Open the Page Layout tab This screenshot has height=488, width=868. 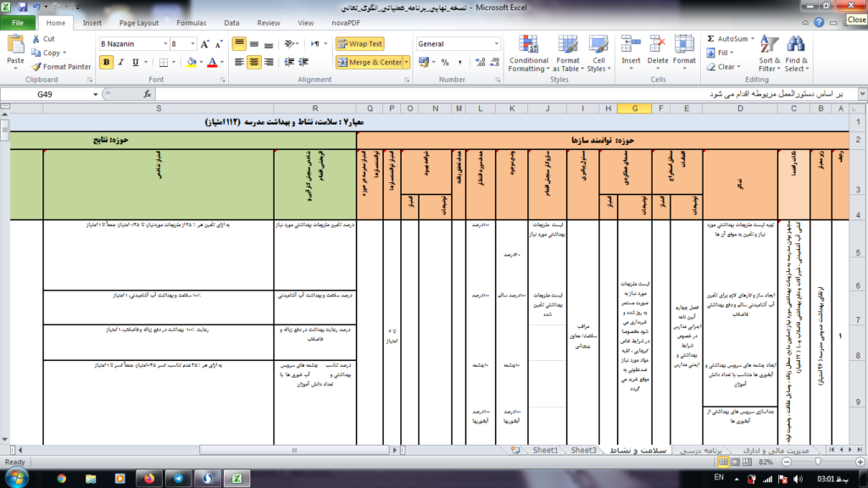[x=138, y=23]
